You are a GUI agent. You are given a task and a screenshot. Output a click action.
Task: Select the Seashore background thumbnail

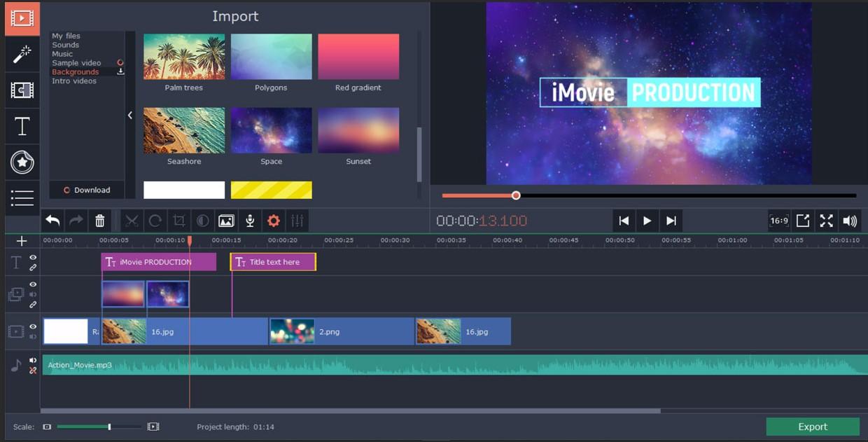click(x=184, y=130)
